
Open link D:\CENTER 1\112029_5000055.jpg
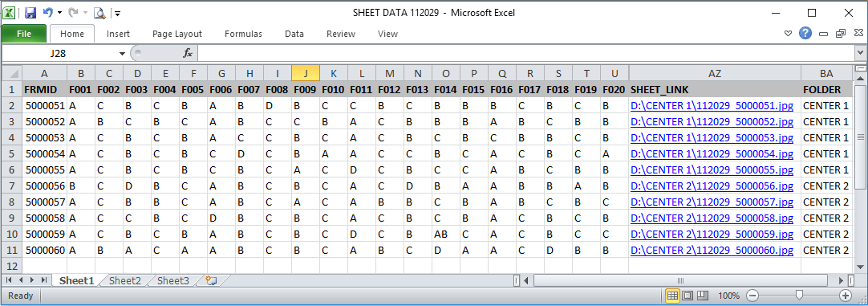coord(712,169)
